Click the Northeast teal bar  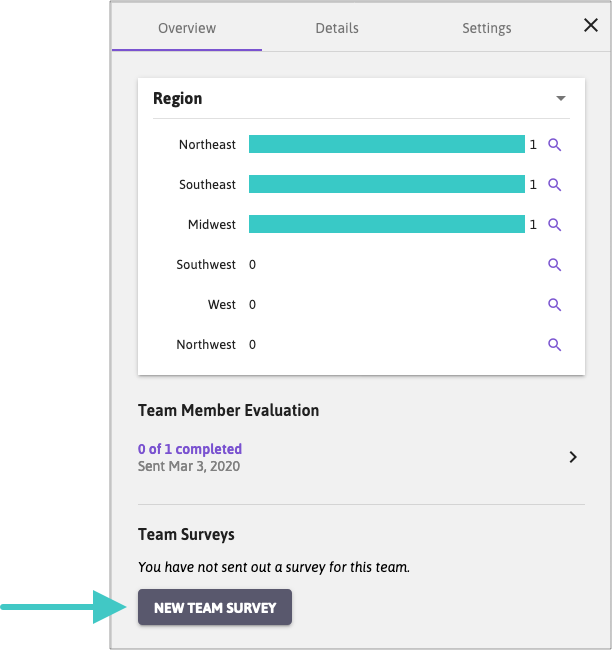(386, 145)
